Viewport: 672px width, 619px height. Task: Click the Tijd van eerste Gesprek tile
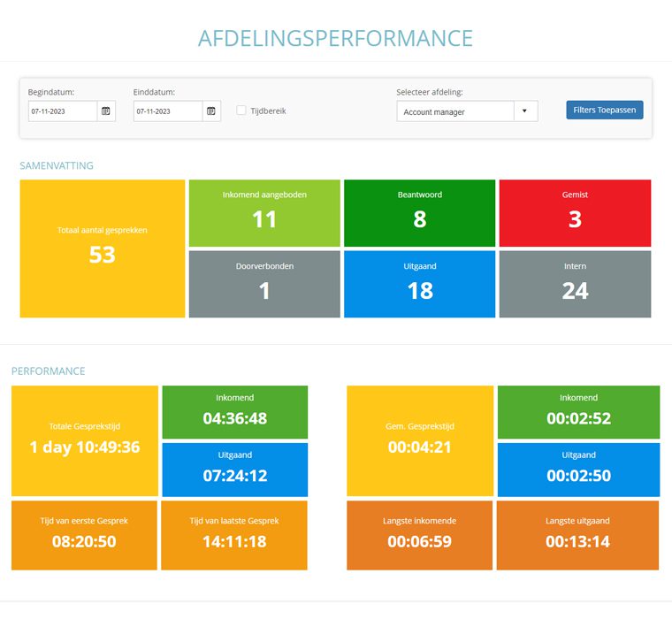coord(84,535)
